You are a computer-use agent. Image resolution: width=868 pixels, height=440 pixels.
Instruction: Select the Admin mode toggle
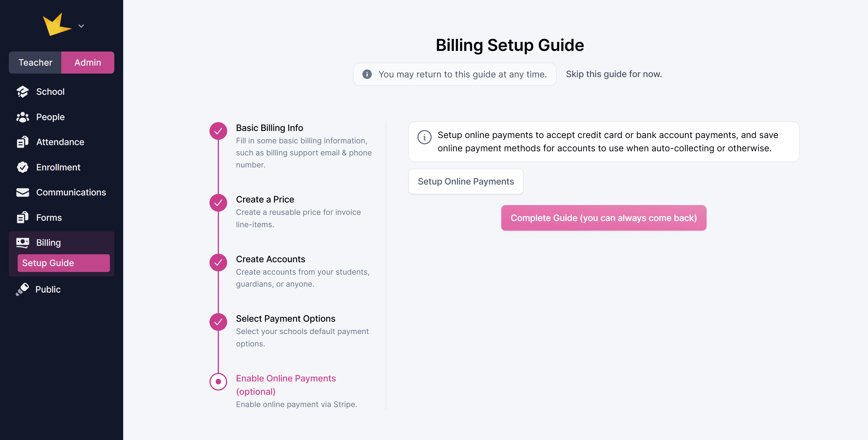tap(88, 63)
